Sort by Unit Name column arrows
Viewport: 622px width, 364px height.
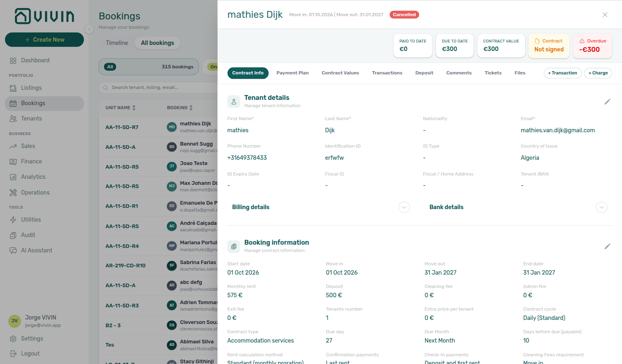click(134, 108)
